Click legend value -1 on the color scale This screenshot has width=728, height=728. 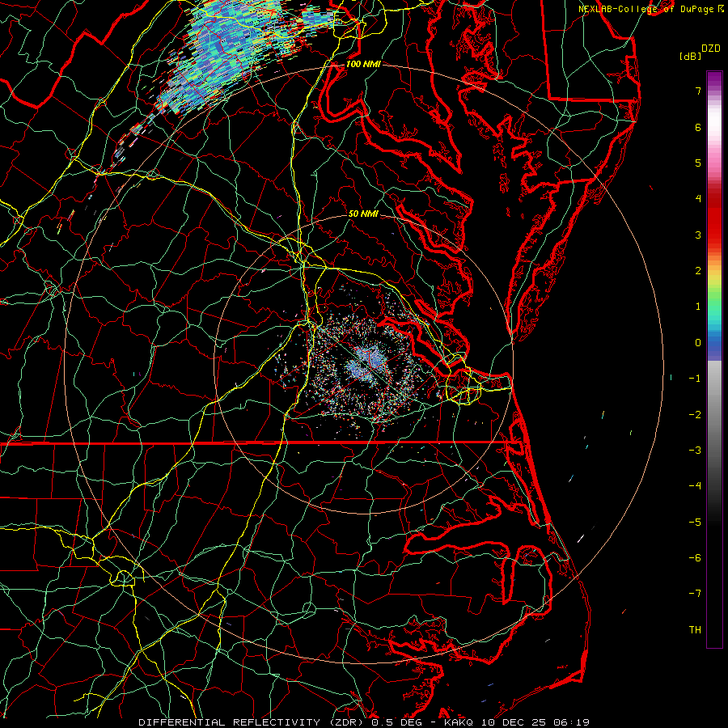tap(695, 379)
